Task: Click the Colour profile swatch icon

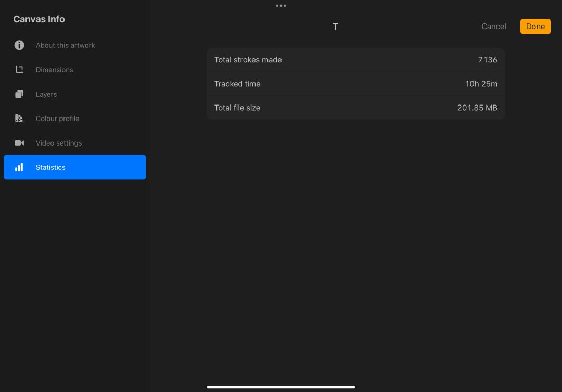Action: pos(19,118)
